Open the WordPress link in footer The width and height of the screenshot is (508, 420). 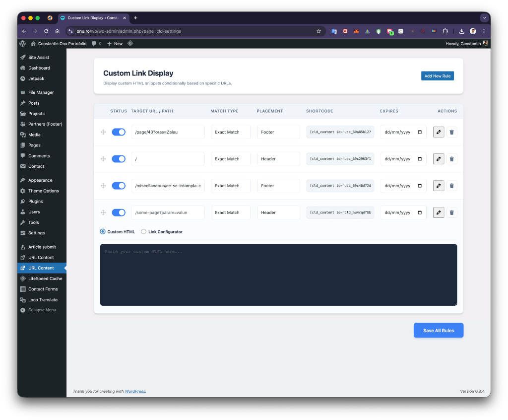[135, 392]
